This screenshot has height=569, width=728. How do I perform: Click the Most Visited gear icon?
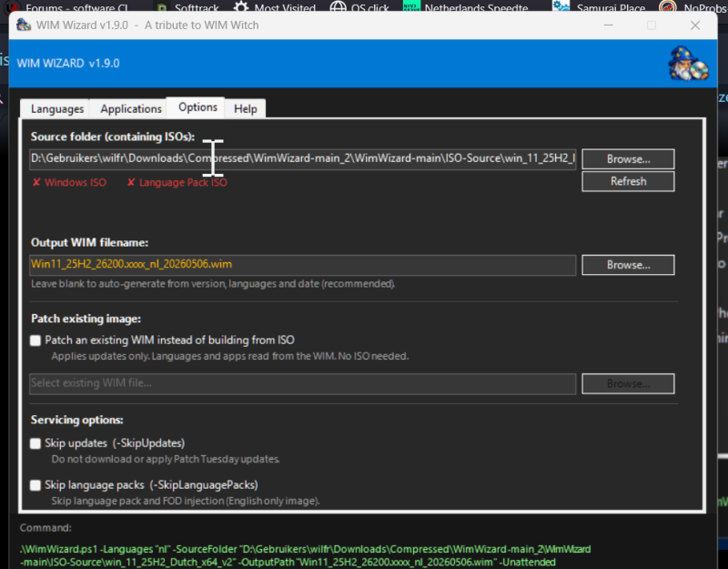(240, 7)
